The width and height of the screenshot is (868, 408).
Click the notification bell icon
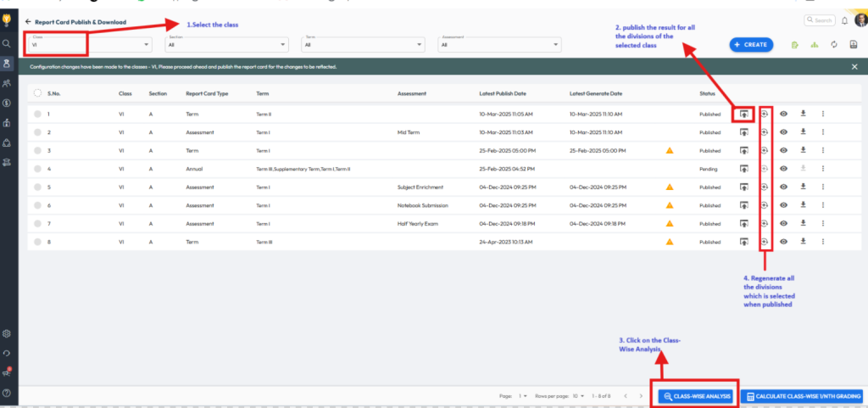pyautogui.click(x=844, y=20)
